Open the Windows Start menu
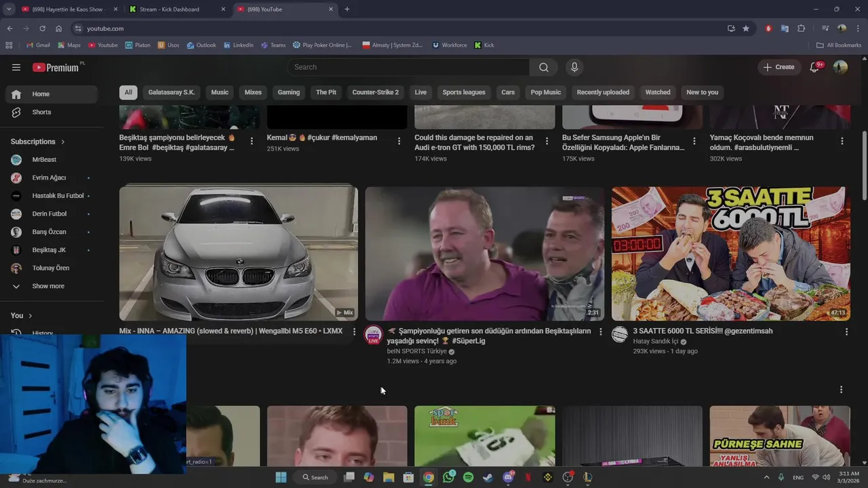The width and height of the screenshot is (868, 488). pos(281,477)
